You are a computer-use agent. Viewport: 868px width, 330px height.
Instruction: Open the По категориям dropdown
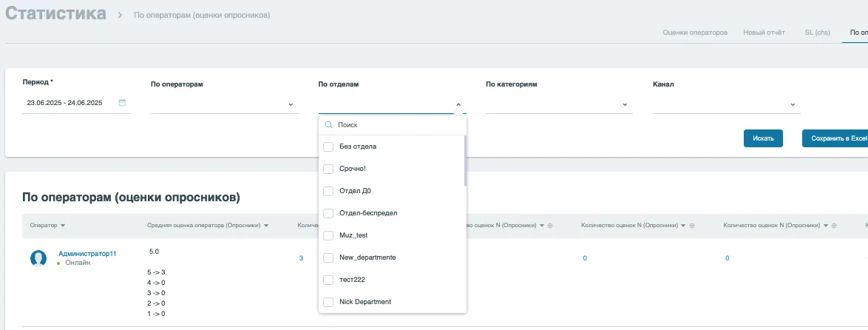[x=625, y=104]
